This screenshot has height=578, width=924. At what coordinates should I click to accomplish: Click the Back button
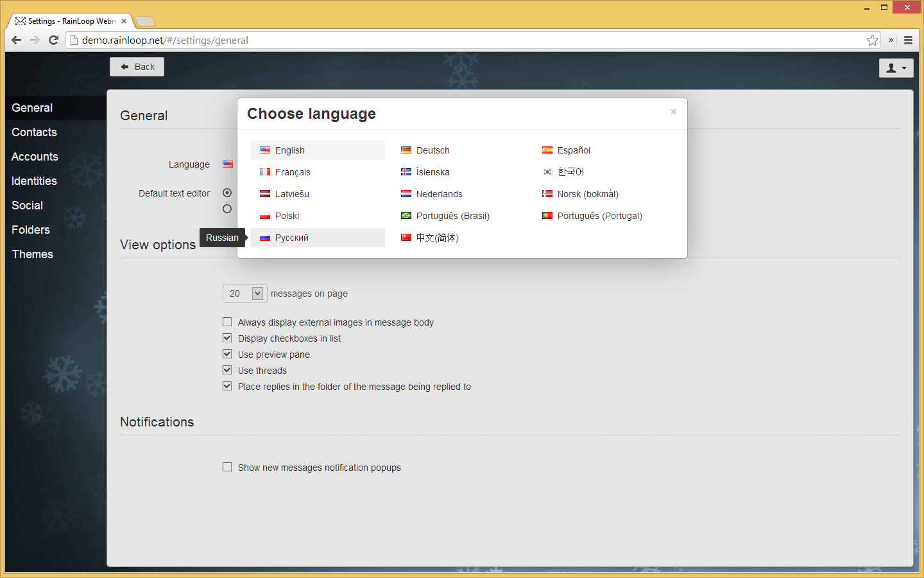pos(136,66)
